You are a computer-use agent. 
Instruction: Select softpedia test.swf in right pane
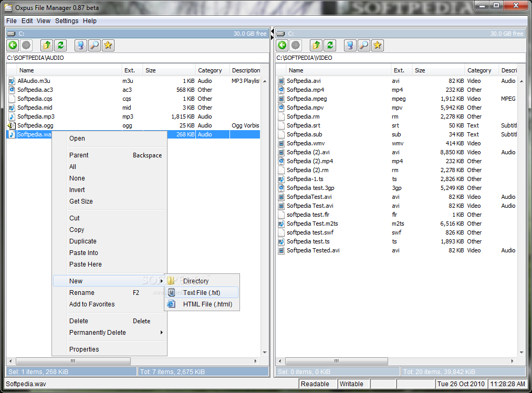[397, 232]
